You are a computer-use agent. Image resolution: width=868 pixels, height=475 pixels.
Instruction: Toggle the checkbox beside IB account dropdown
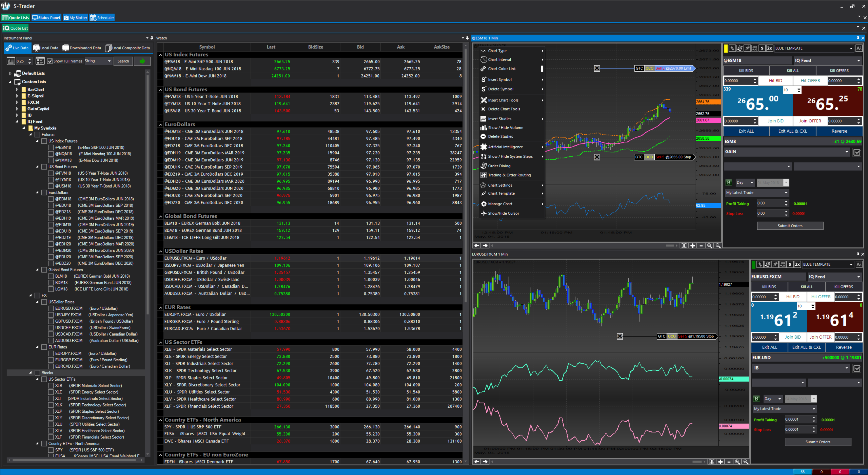click(x=857, y=368)
